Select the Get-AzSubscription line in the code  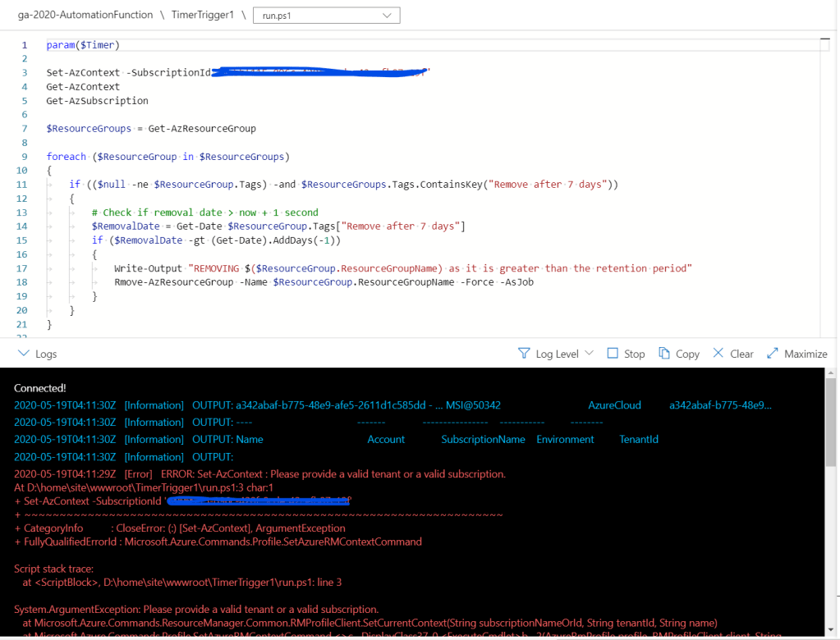click(97, 101)
